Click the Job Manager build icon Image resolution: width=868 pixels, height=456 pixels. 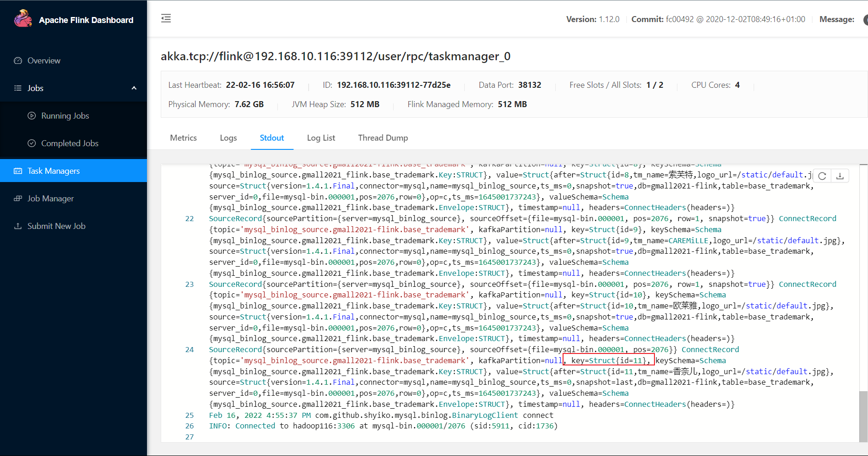click(x=18, y=199)
